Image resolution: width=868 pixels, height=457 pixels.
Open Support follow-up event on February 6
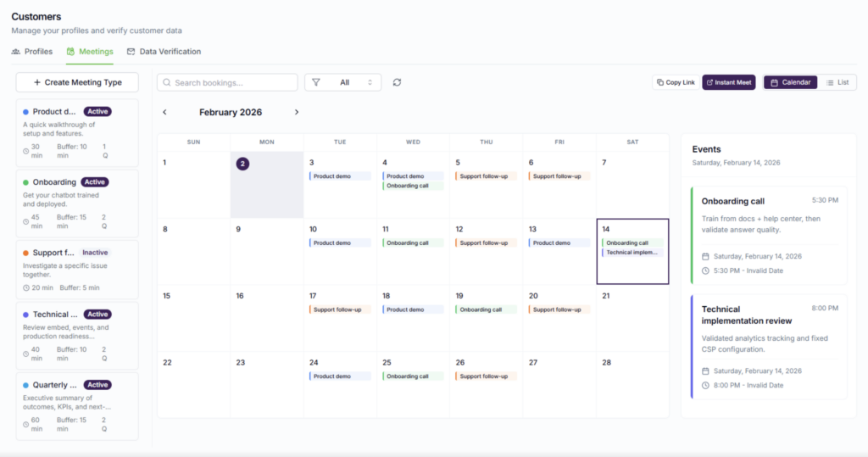click(x=559, y=176)
